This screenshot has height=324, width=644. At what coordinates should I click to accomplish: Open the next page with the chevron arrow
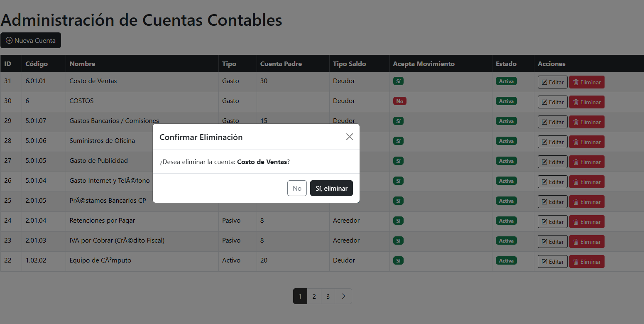[343, 296]
